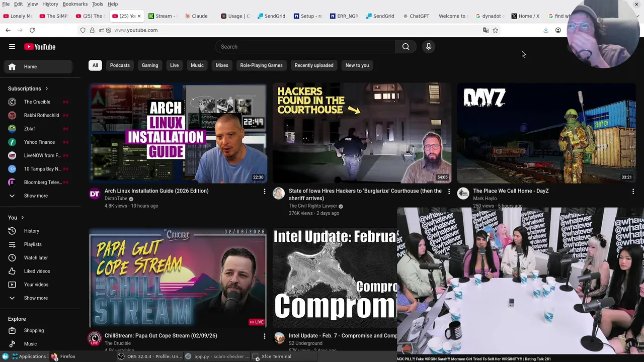644x362 pixels.
Task: Select the Live filter chip
Action: coord(174,65)
